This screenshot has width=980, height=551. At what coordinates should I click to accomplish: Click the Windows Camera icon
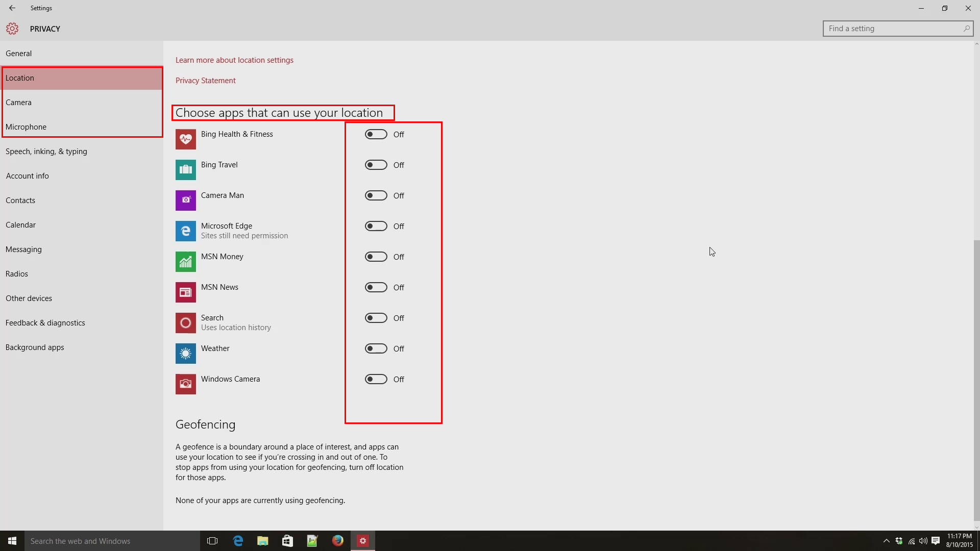tap(186, 384)
